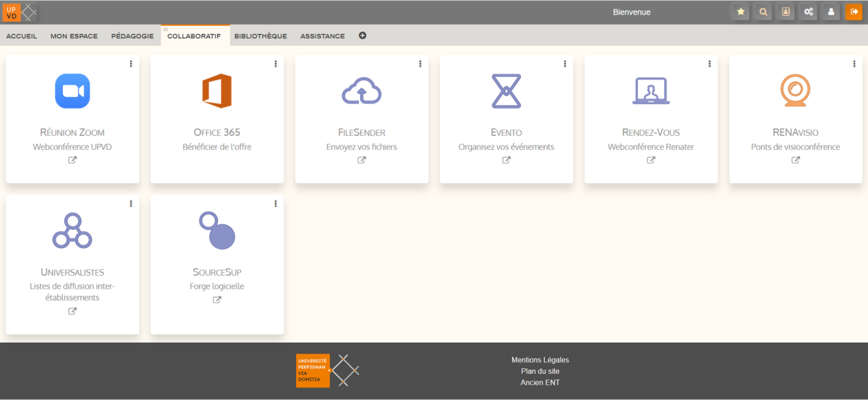The width and height of the screenshot is (868, 400).
Task: Open options menu on RENAvisio card
Action: (854, 64)
